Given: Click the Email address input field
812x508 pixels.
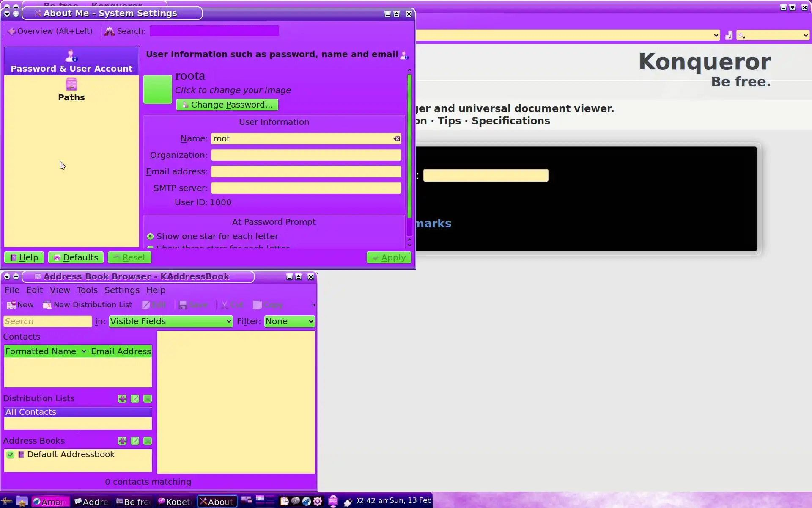Looking at the screenshot, I should tap(306, 172).
